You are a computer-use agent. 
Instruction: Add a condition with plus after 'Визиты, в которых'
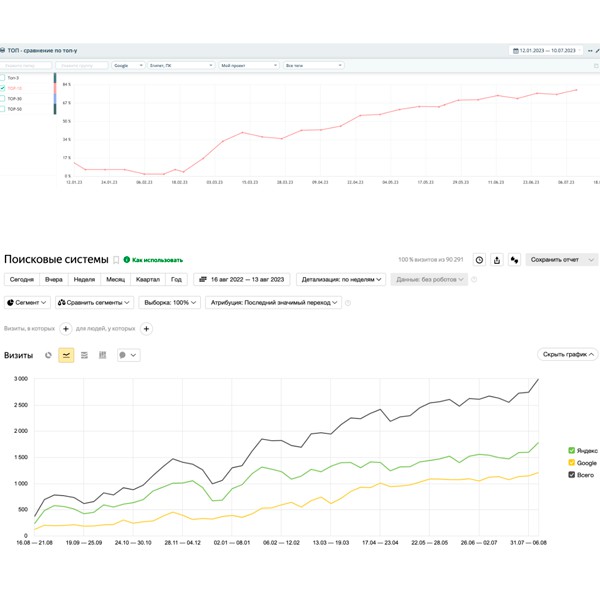[x=66, y=328]
